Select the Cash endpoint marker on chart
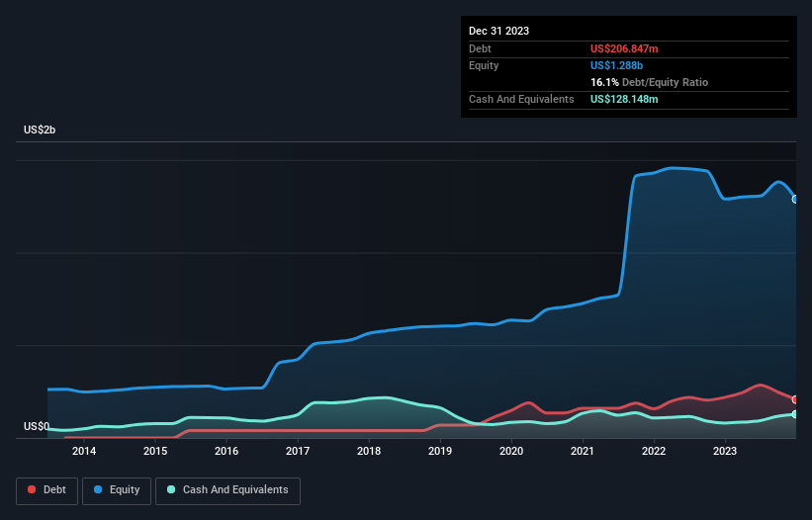This screenshot has width=812, height=520. tap(795, 414)
